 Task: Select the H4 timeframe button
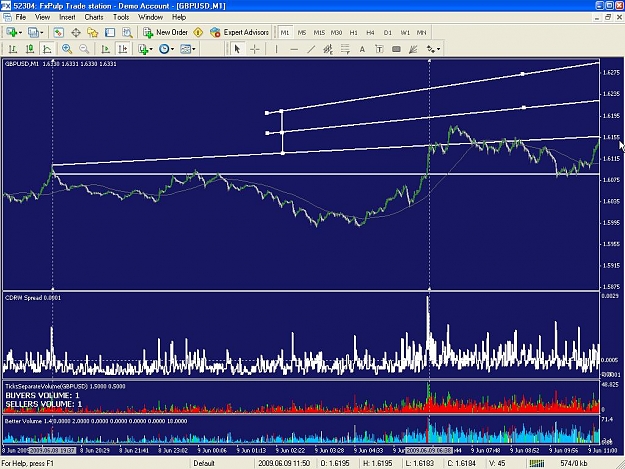tap(370, 33)
